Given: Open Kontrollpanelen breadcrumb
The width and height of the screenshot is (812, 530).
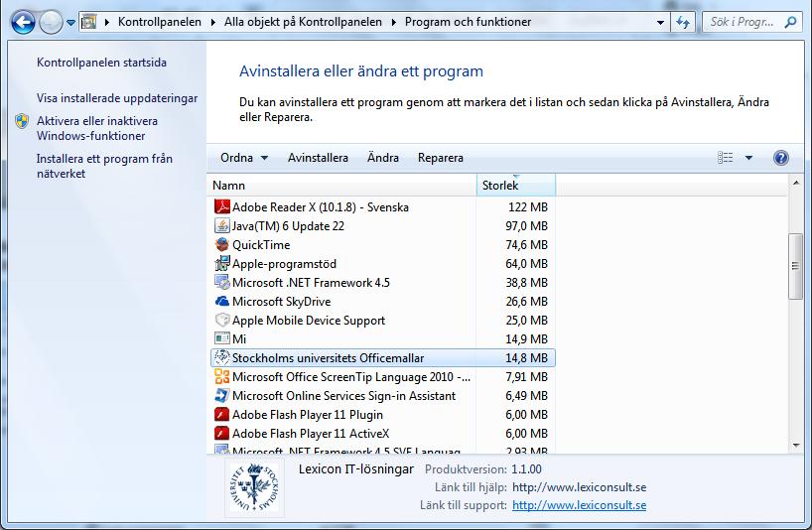Looking at the screenshot, I should coord(160,22).
